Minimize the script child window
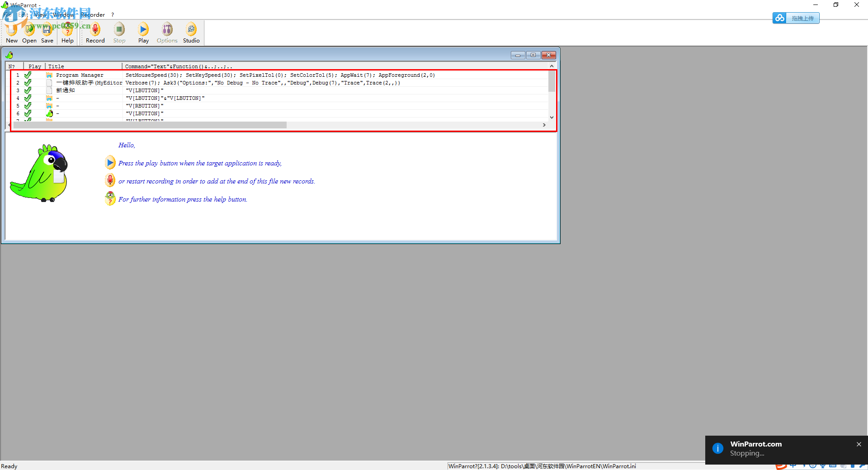Viewport: 868px width, 470px height. click(518, 55)
